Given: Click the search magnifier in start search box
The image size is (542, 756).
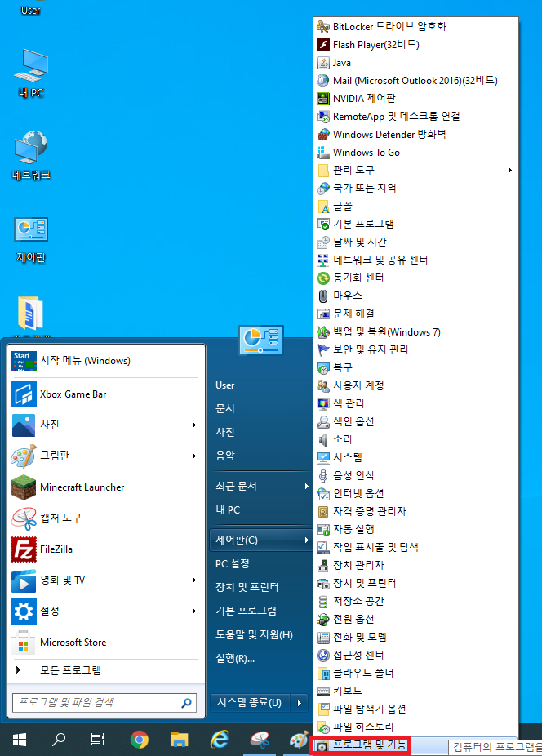Looking at the screenshot, I should [187, 703].
